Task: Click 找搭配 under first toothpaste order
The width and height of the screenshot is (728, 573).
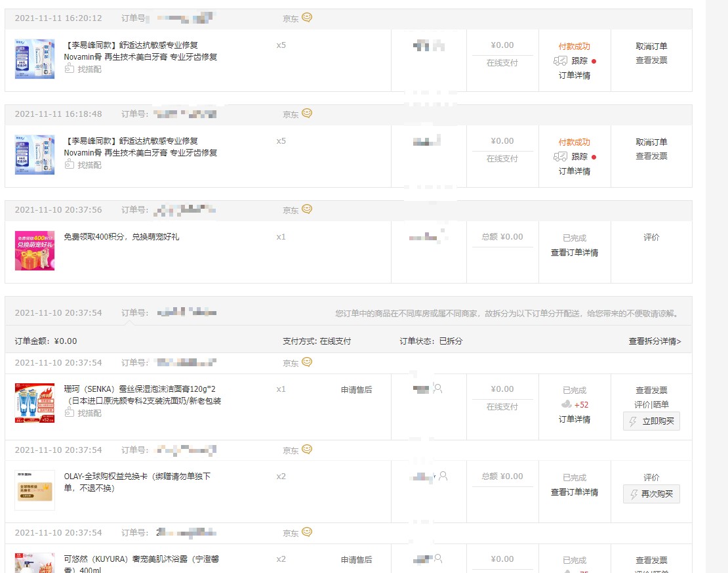Action: (x=83, y=69)
